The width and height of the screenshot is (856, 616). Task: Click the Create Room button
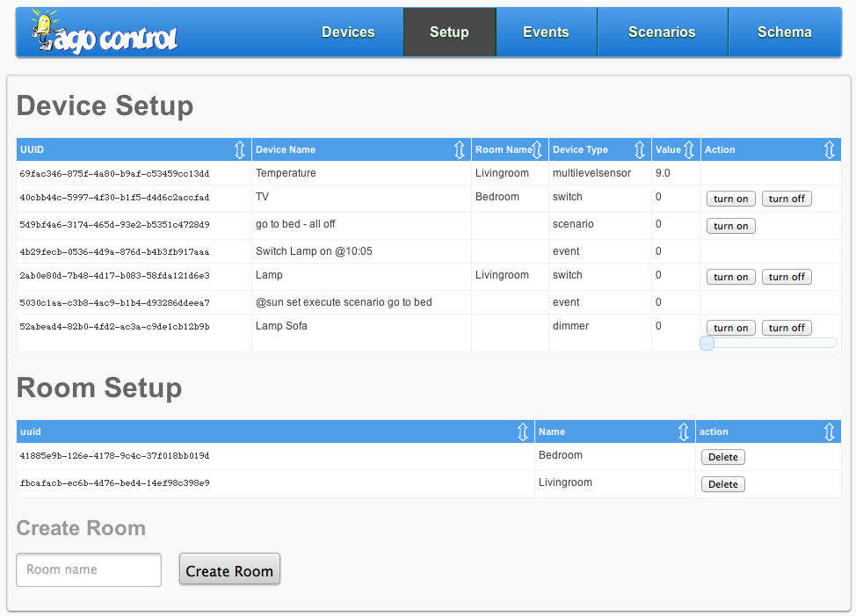click(x=229, y=569)
